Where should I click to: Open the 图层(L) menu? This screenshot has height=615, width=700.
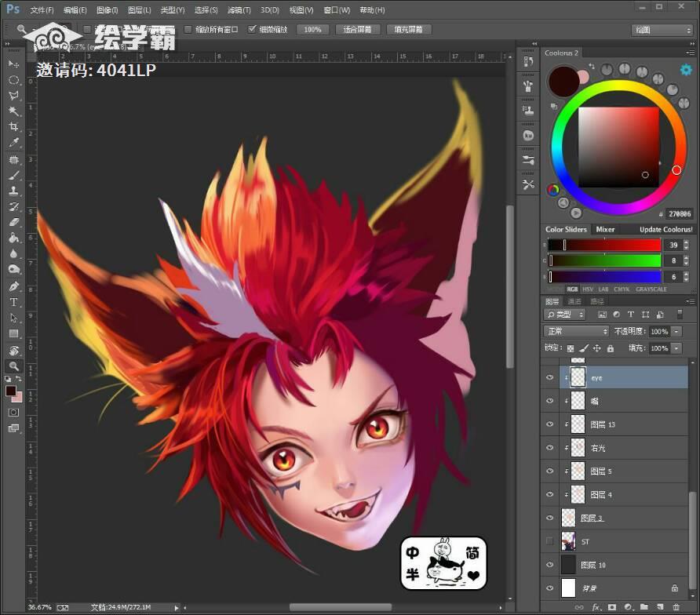click(139, 10)
